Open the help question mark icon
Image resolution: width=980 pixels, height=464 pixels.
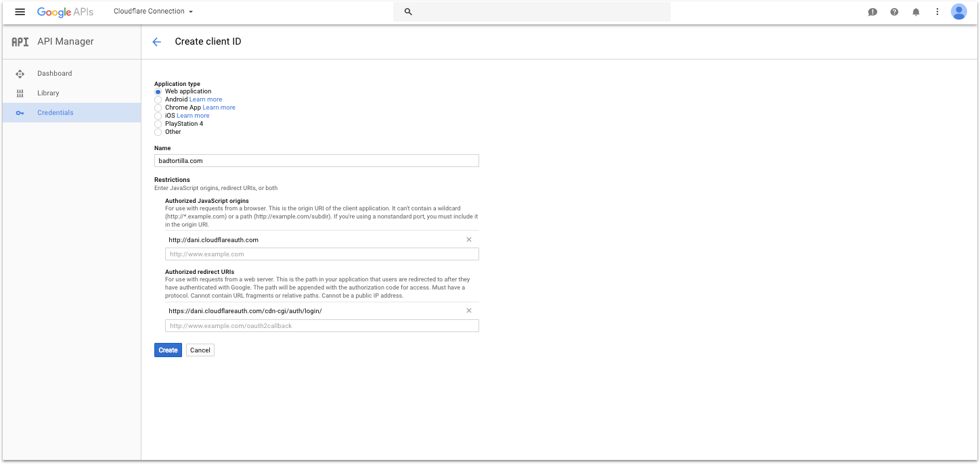tap(894, 11)
